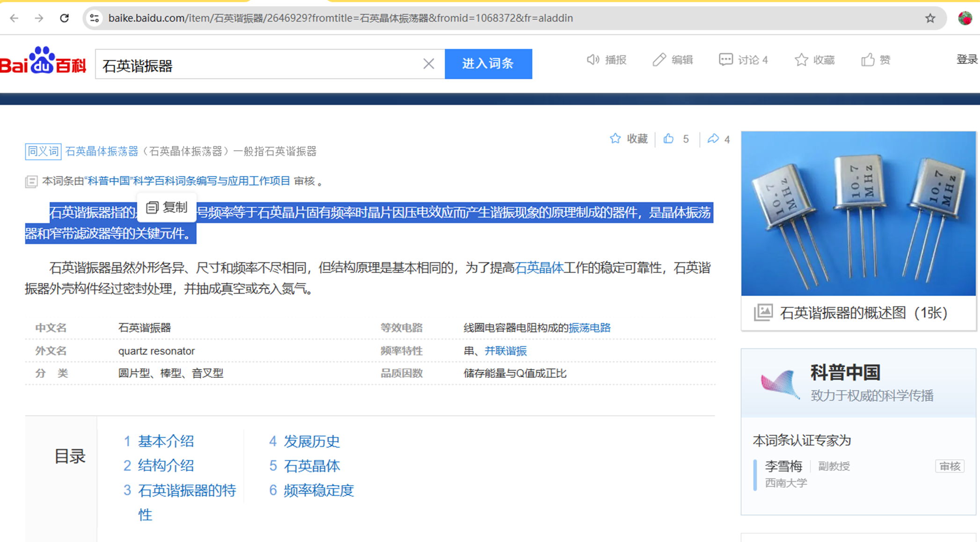Click the 收藏 star in header
Screen dimensions: 980x542
pos(801,60)
